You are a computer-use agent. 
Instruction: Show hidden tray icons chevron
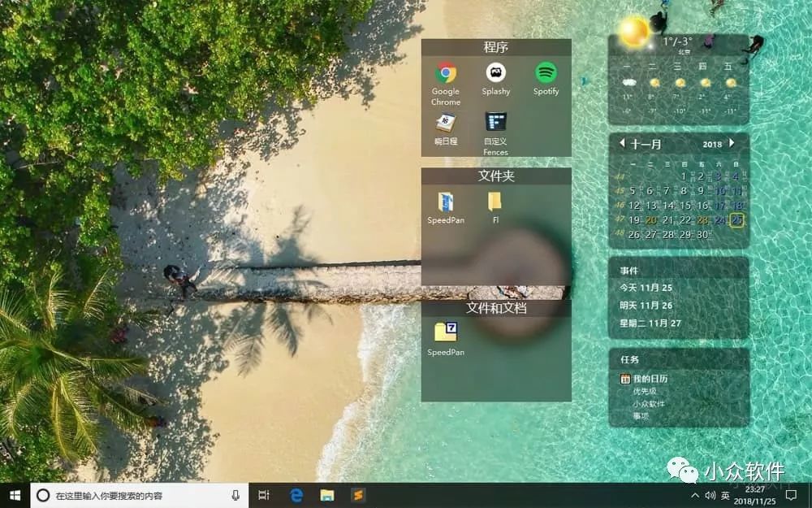(695, 496)
